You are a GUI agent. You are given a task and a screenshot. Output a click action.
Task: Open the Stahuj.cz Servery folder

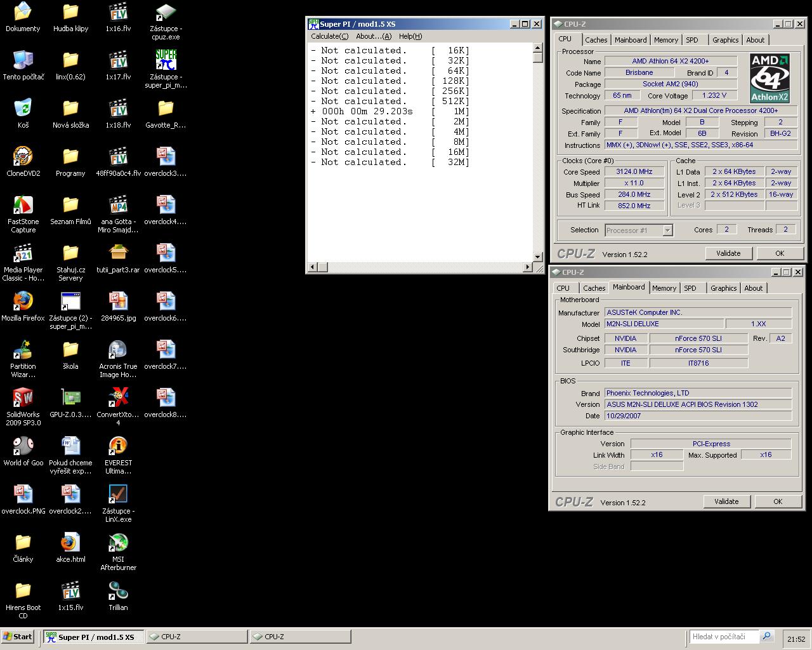pos(70,263)
